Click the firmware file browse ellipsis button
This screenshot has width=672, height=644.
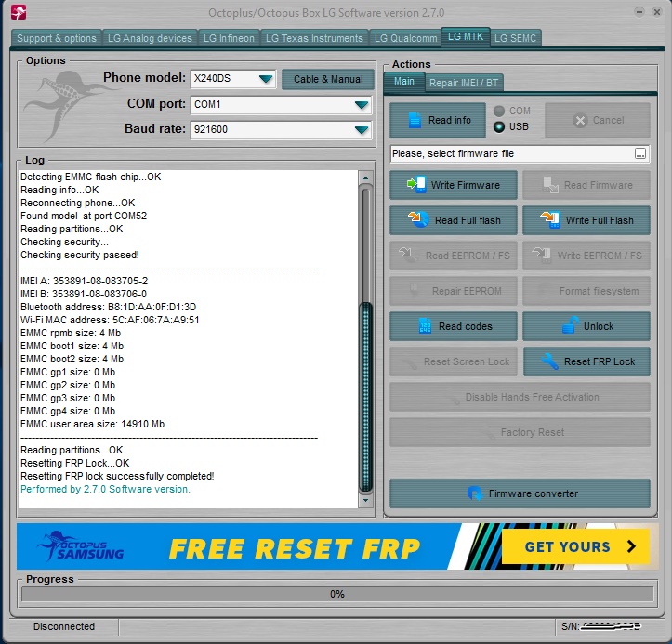(639, 154)
